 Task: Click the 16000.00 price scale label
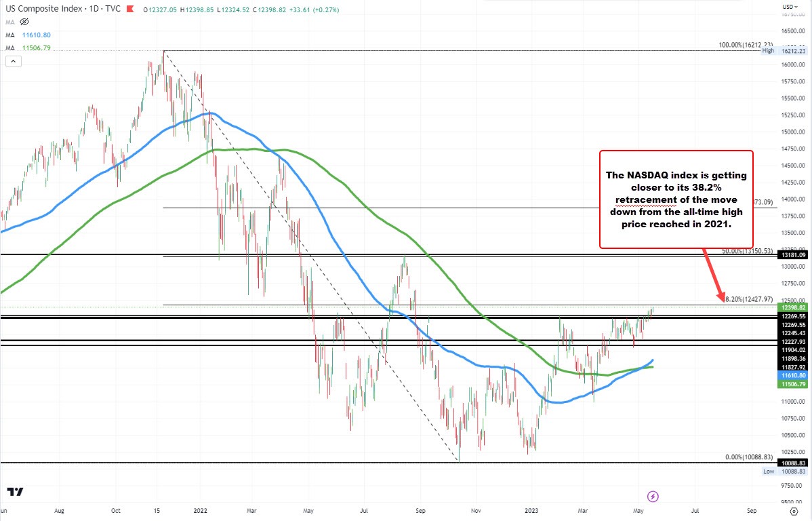[x=793, y=64]
